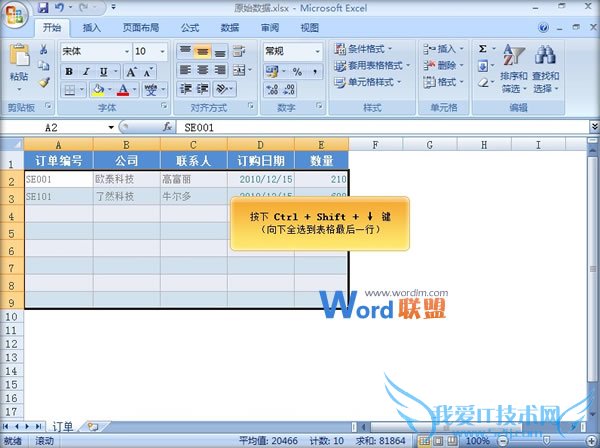Open the 审阅 ribbon tab
The width and height of the screenshot is (600, 448).
coord(270,28)
